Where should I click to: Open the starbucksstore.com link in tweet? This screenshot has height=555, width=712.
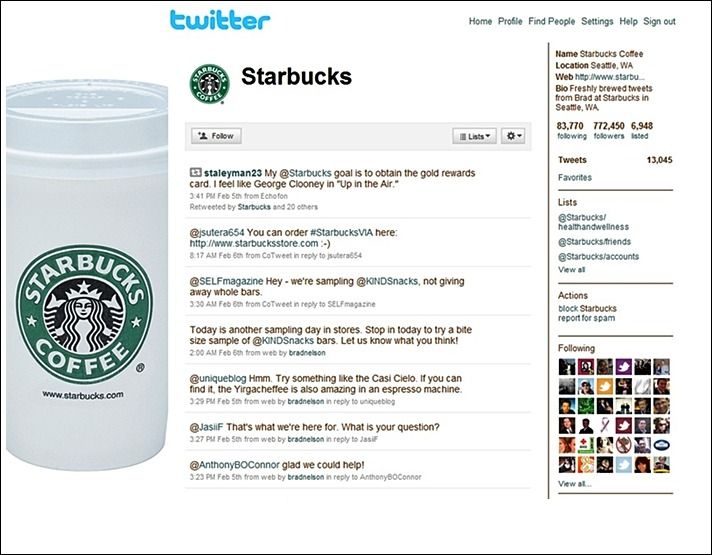pyautogui.click(x=254, y=243)
